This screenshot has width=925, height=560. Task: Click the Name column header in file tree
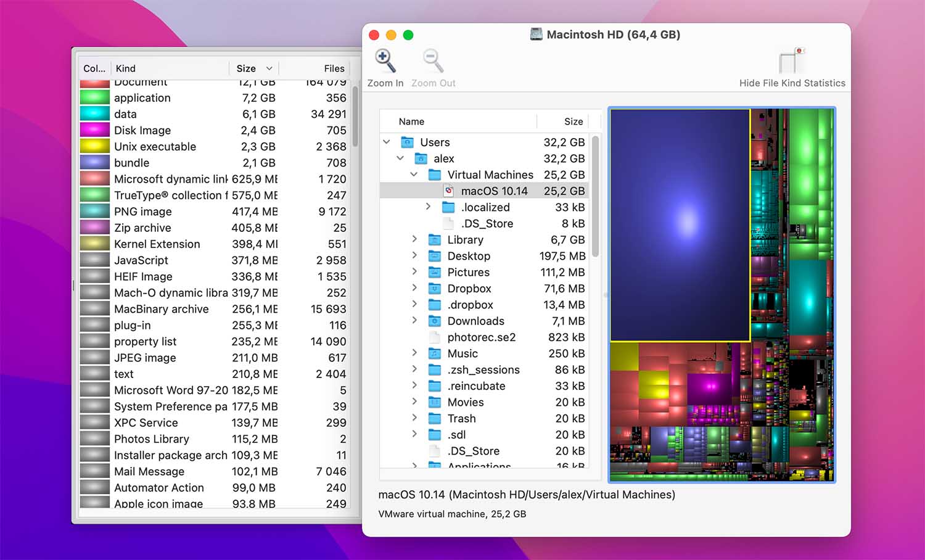pyautogui.click(x=458, y=121)
